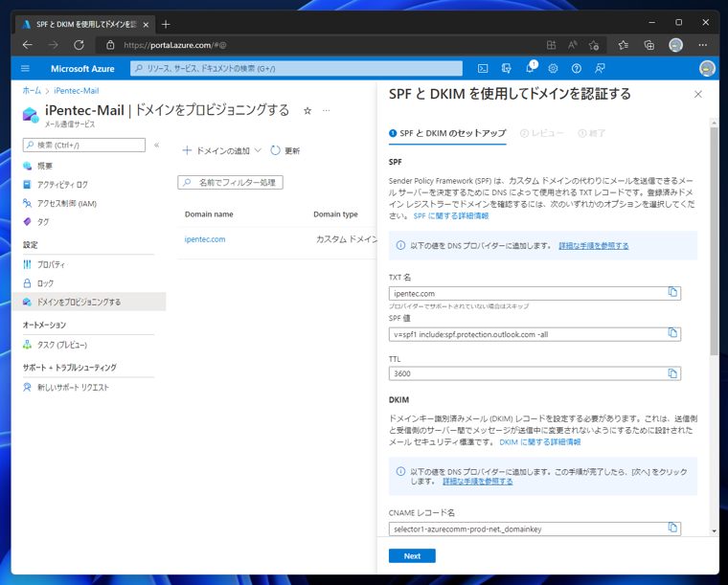The image size is (728, 585).
Task: Copy the SPF value to clipboard
Action: (672, 333)
